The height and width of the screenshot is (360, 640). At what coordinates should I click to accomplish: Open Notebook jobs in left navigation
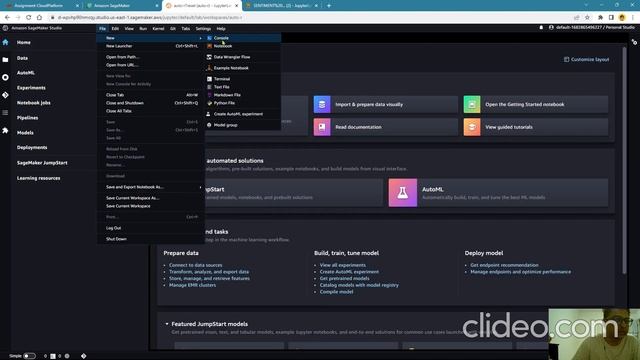pyautogui.click(x=33, y=103)
